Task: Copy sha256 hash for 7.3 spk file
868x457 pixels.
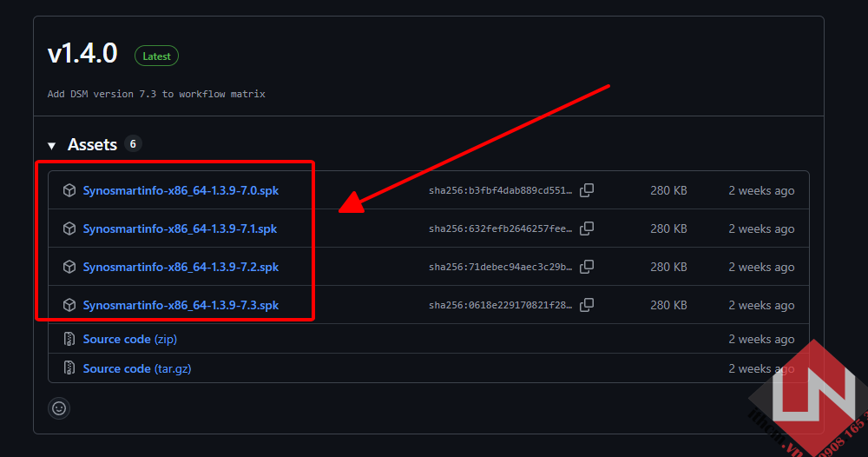Action: [587, 305]
